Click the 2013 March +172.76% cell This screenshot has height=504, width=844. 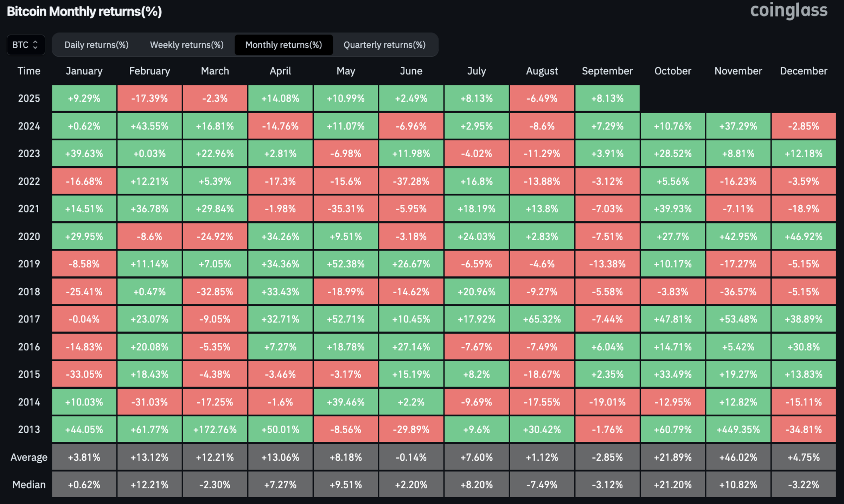pyautogui.click(x=215, y=429)
